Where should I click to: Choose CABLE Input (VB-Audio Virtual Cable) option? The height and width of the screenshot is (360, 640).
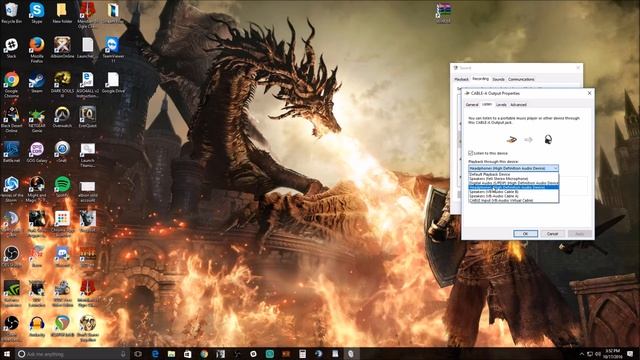click(x=513, y=200)
